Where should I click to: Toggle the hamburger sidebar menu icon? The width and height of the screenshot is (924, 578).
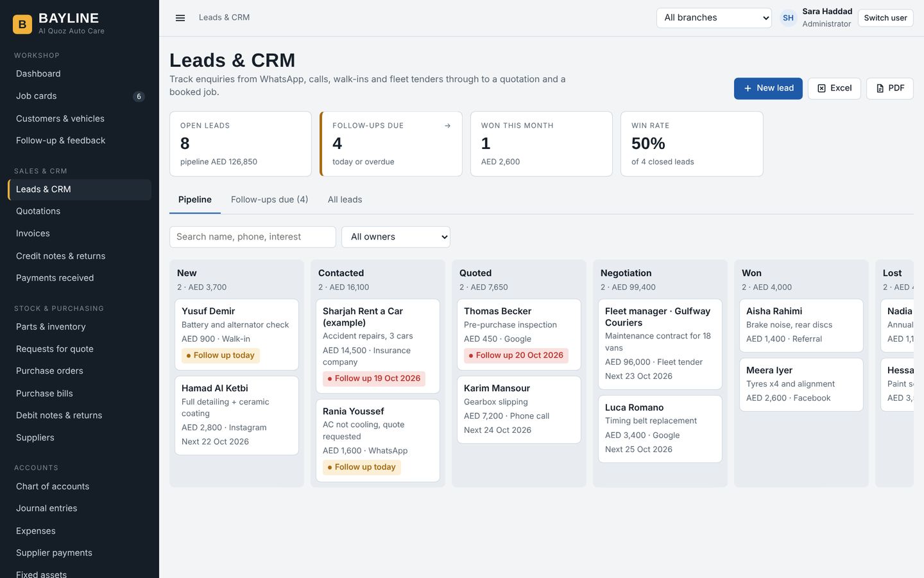[x=180, y=18]
